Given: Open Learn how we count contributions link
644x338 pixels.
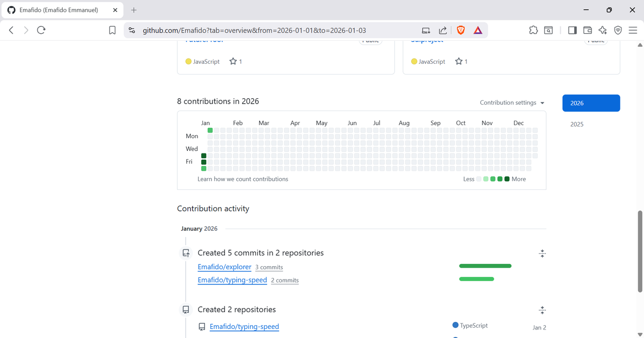Looking at the screenshot, I should pyautogui.click(x=243, y=179).
